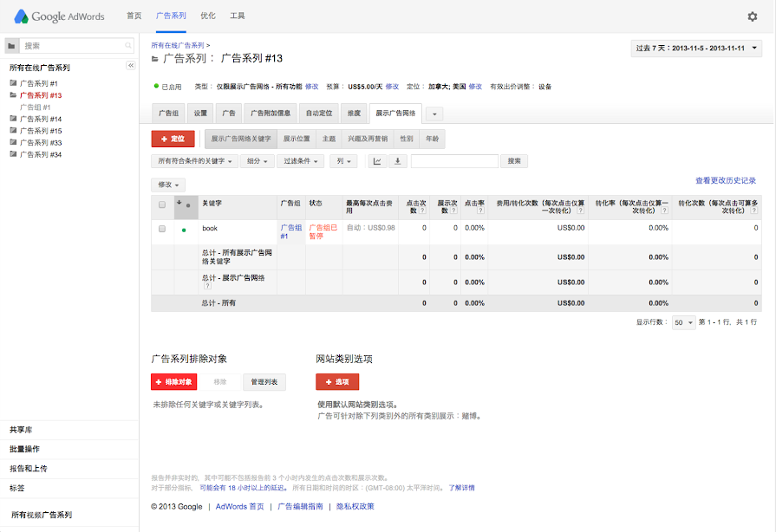Click the green status dot for book
The image size is (776, 532).
184,230
